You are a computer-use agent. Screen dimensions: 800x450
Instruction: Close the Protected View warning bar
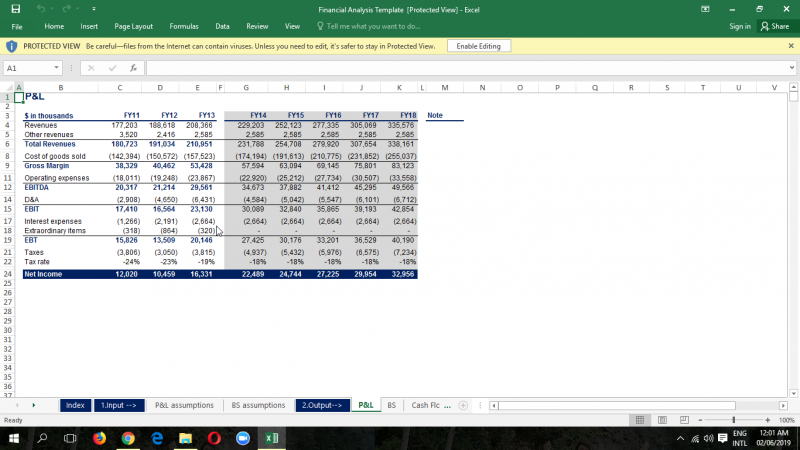pyautogui.click(x=792, y=46)
